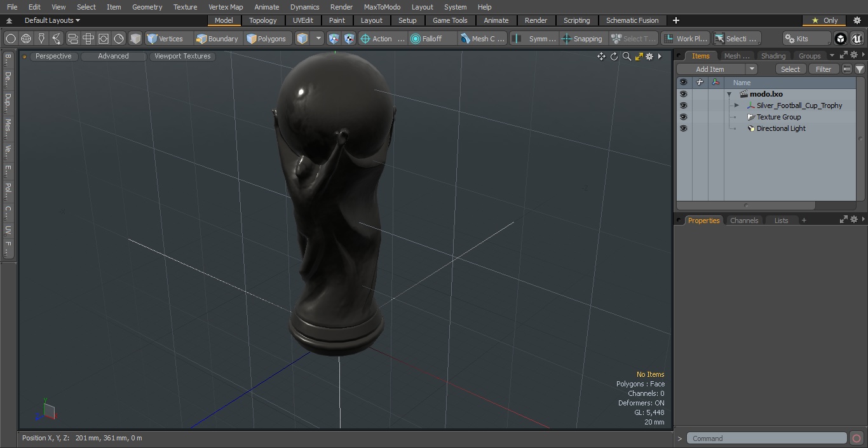This screenshot has width=868, height=448.
Task: Open the Viewport Textures dropdown
Action: click(x=182, y=56)
